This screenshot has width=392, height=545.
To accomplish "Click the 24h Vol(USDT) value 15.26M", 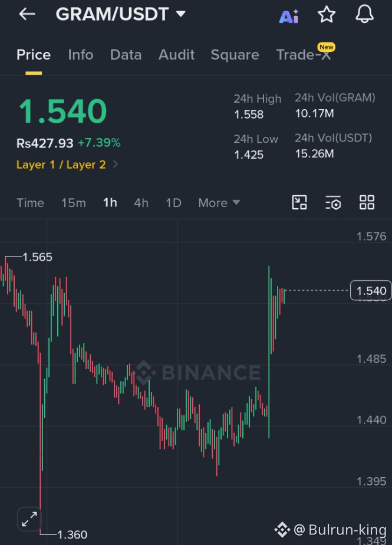I will pyautogui.click(x=314, y=153).
